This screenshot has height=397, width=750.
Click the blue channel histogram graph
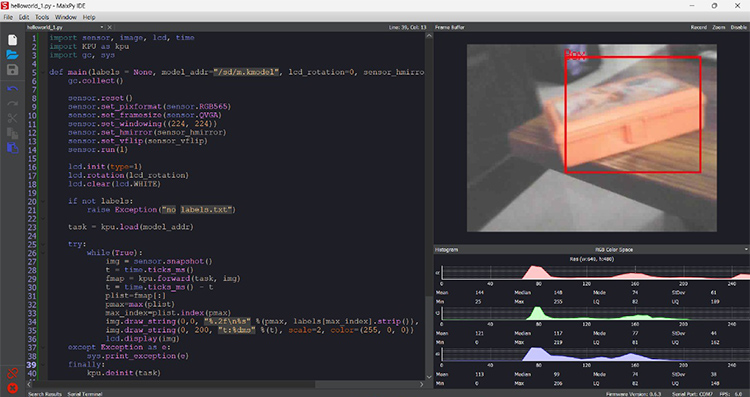point(596,354)
